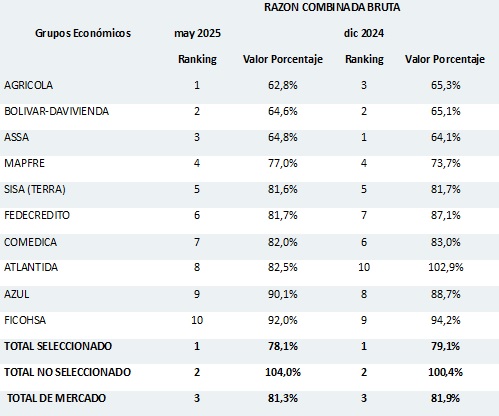Screen dimensions: 499x416
Task: Select MAPFRE's 77,0% cell
Action: click(x=283, y=163)
